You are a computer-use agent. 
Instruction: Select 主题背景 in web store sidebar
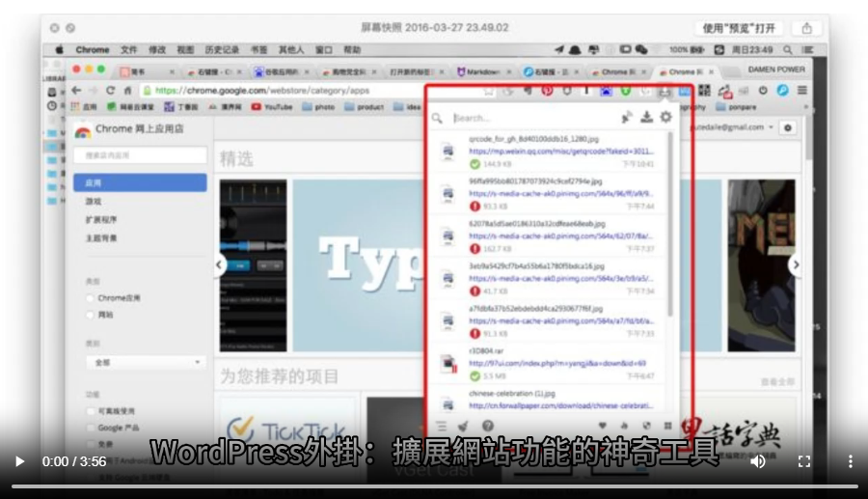tap(101, 238)
